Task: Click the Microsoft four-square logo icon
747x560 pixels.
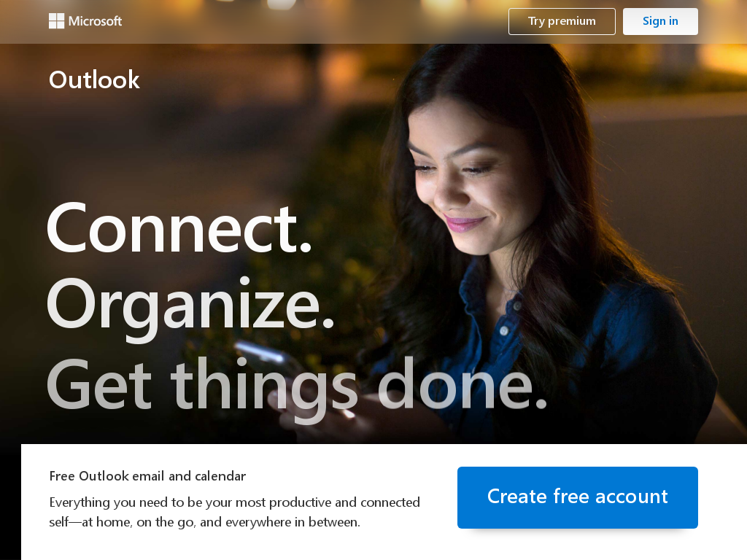Action: click(x=56, y=21)
